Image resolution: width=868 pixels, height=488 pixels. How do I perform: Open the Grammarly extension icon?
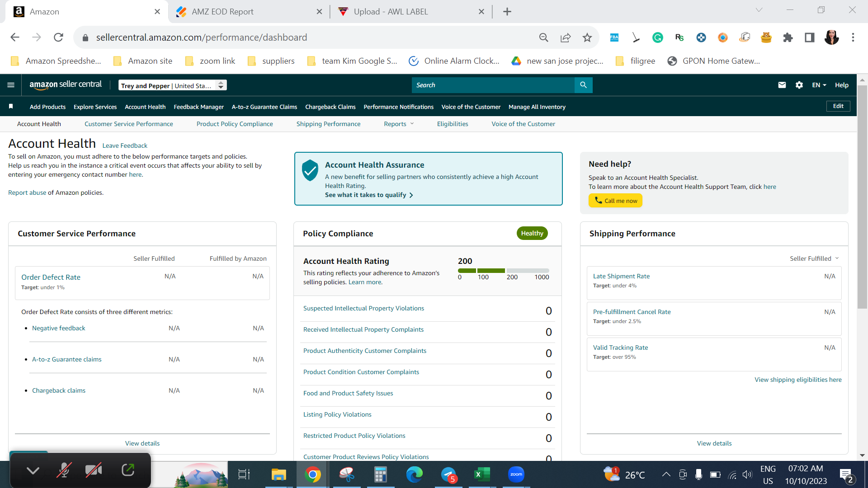tap(658, 38)
